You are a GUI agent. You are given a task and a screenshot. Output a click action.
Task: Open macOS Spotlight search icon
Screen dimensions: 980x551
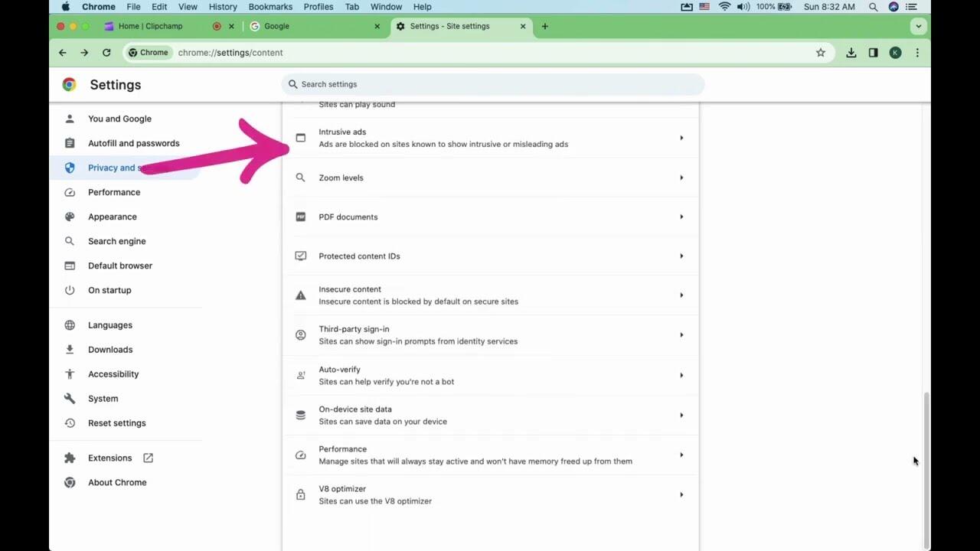pyautogui.click(x=873, y=7)
